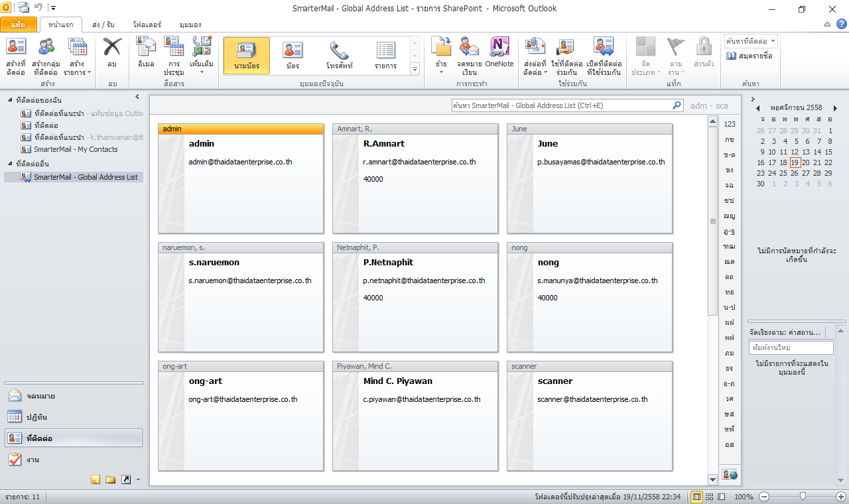The height and width of the screenshot is (504, 849).
Task: Jump to 123 in alphabet index
Action: pyautogui.click(x=730, y=124)
